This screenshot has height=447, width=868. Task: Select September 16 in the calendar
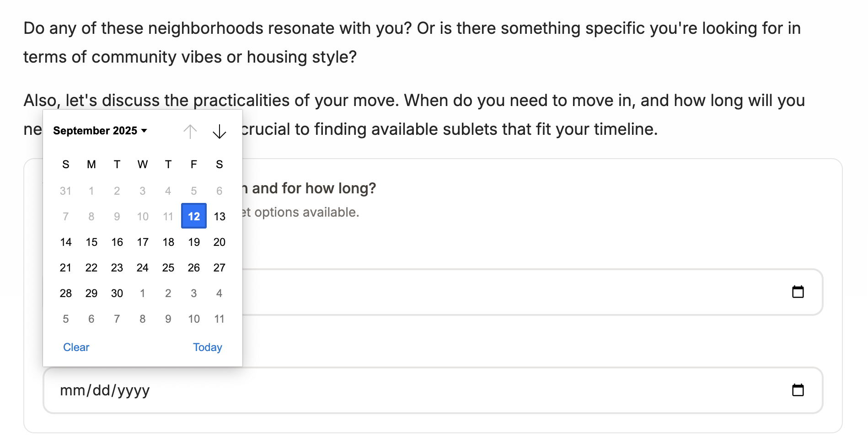117,242
